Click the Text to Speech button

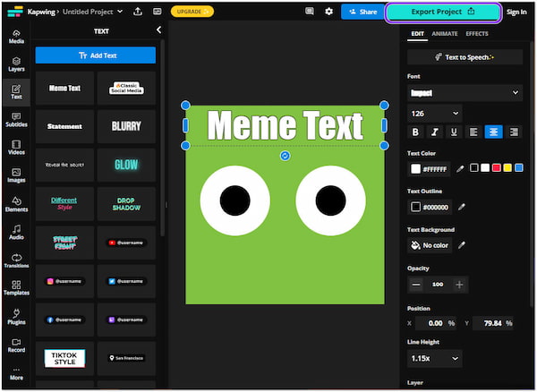[x=465, y=57]
